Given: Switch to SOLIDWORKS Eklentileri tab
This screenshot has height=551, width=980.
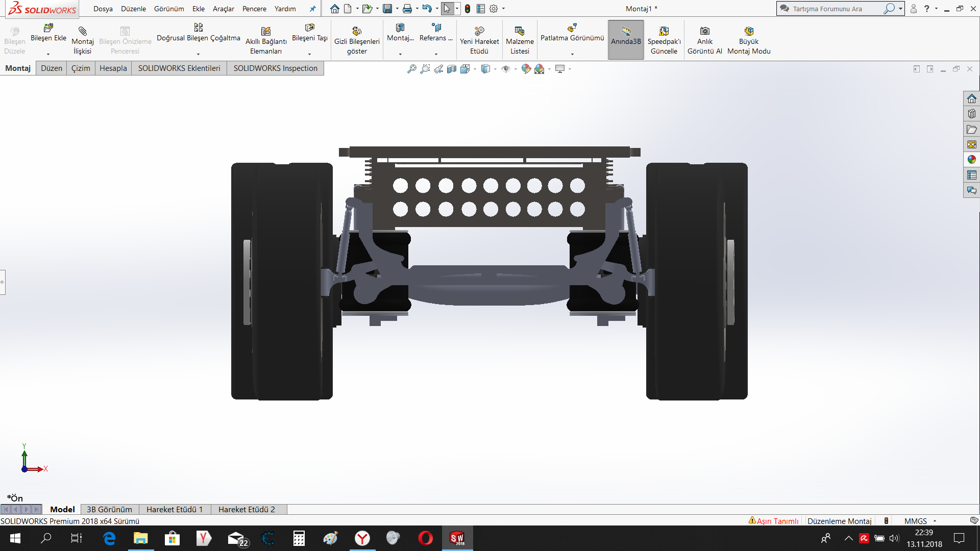Looking at the screenshot, I should pos(179,68).
